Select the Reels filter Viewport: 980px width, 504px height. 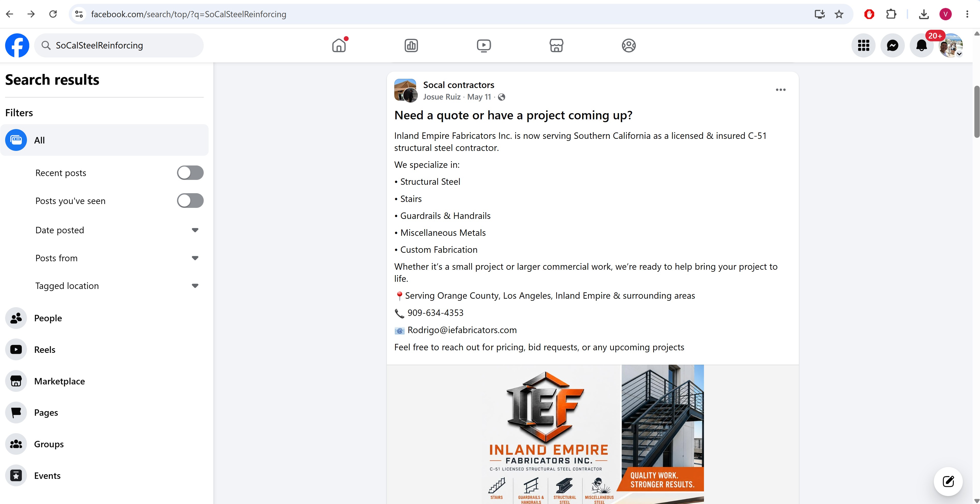tap(104, 350)
